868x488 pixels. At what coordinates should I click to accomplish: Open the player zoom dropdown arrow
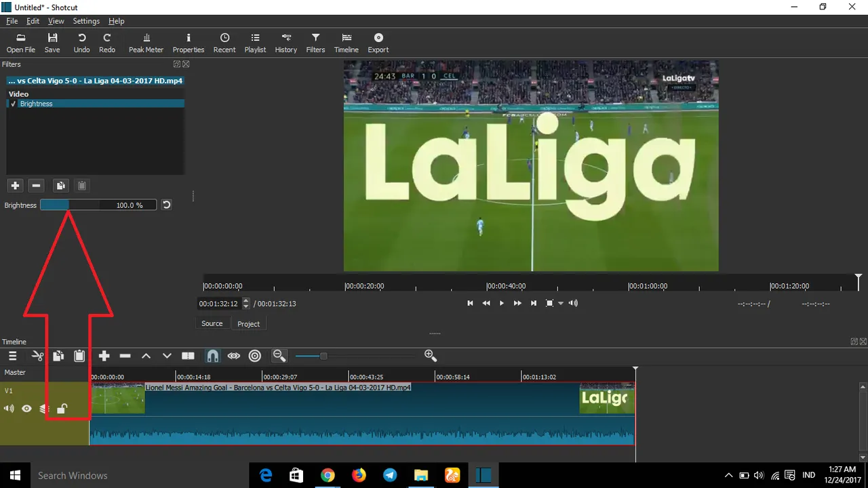(561, 304)
